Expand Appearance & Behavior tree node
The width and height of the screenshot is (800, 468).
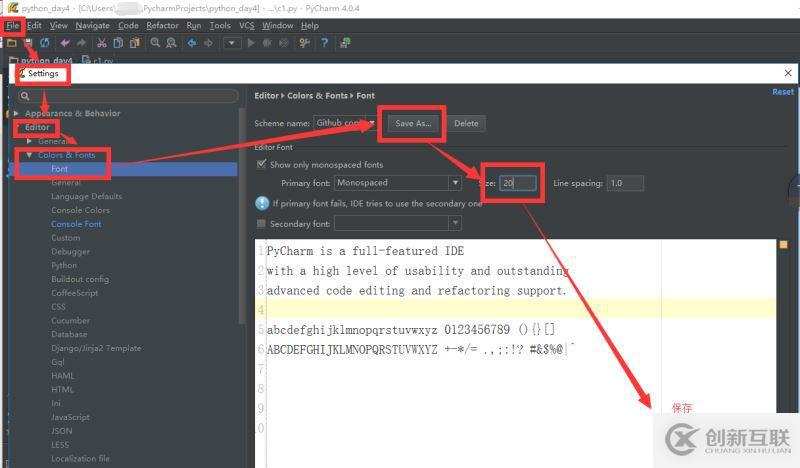pyautogui.click(x=16, y=113)
